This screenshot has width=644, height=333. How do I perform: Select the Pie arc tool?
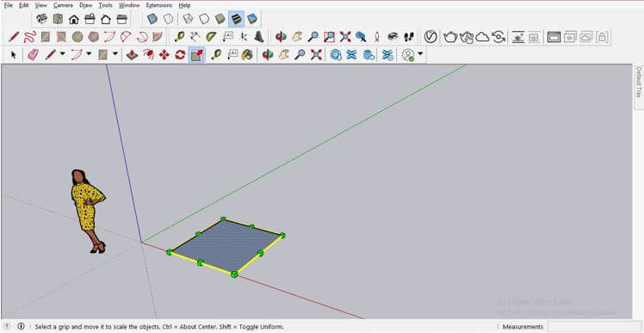click(x=157, y=37)
